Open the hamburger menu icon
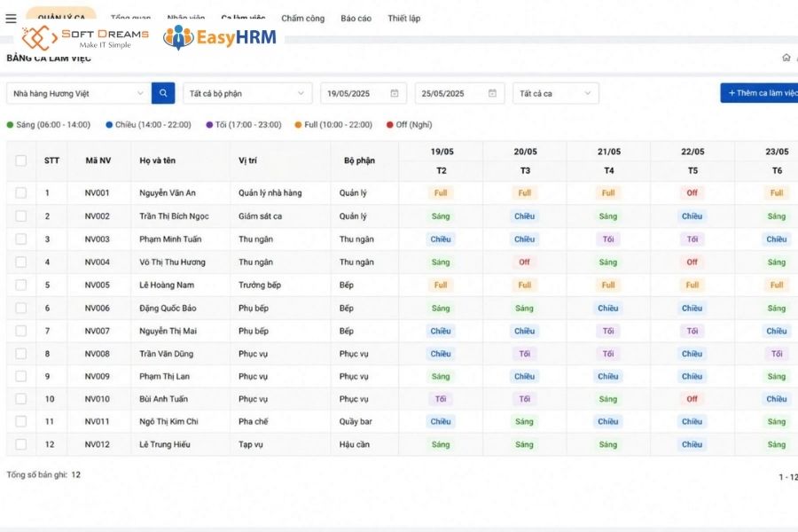Screen dimensions: 798x532 click(x=11, y=19)
